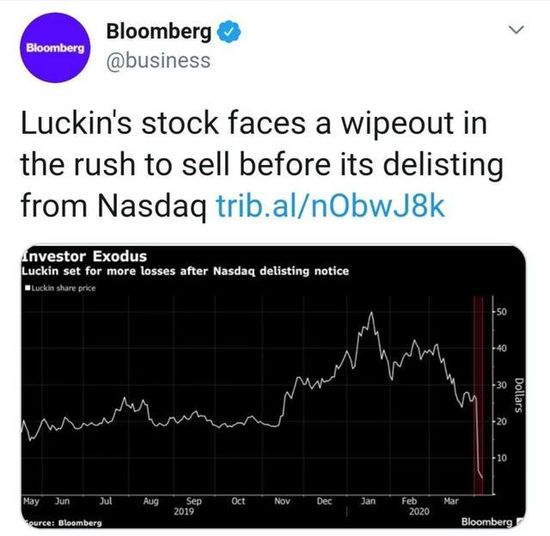Image resolution: width=550 pixels, height=536 pixels.
Task: Click the Source: Bloomberg caption
Action: tap(62, 523)
